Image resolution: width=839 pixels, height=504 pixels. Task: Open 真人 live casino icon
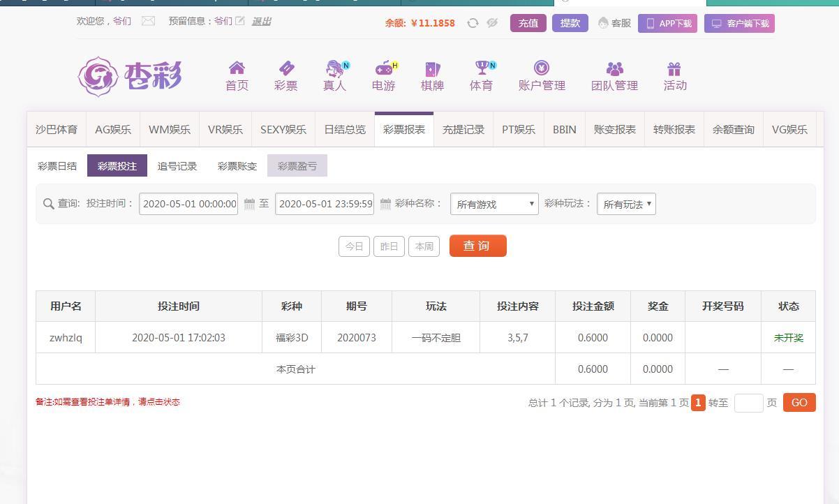click(x=336, y=68)
